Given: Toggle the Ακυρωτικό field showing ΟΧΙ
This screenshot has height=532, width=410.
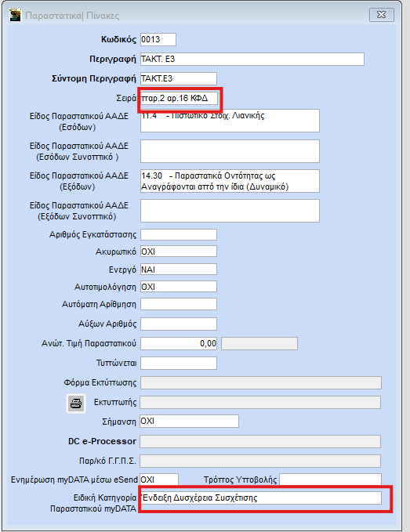Looking at the screenshot, I should pos(179,252).
